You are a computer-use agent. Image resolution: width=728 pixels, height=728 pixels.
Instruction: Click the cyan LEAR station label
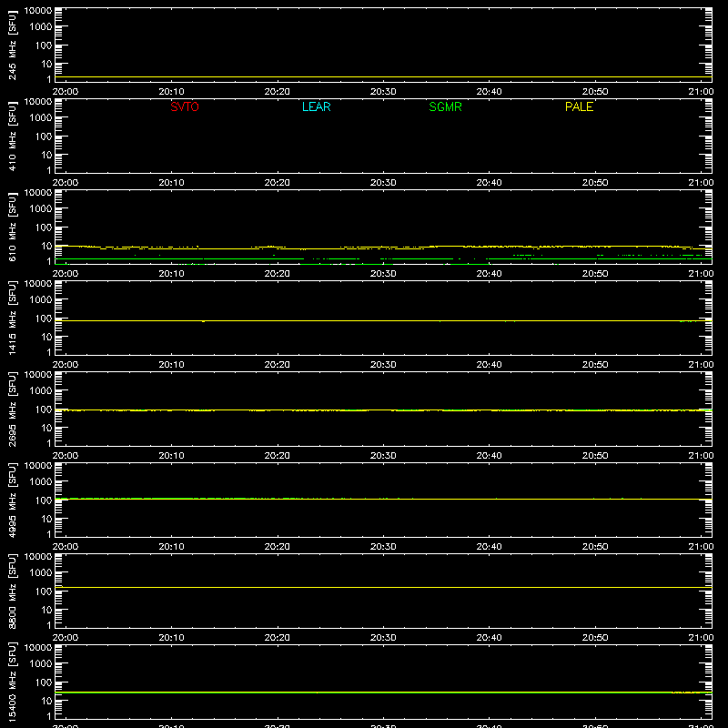316,106
